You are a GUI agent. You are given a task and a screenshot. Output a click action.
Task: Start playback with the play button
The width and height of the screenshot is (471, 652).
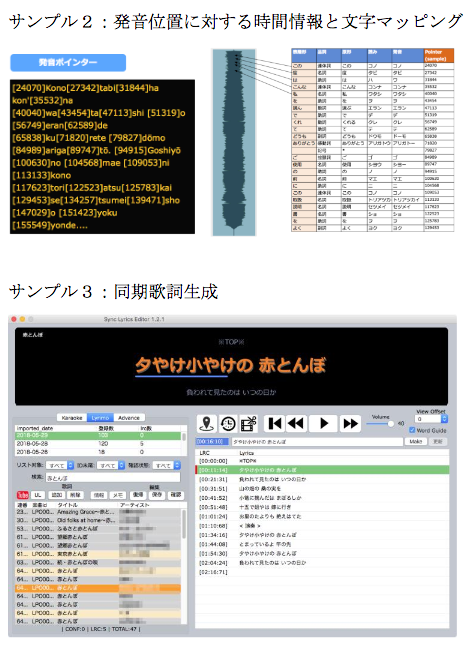coord(324,423)
